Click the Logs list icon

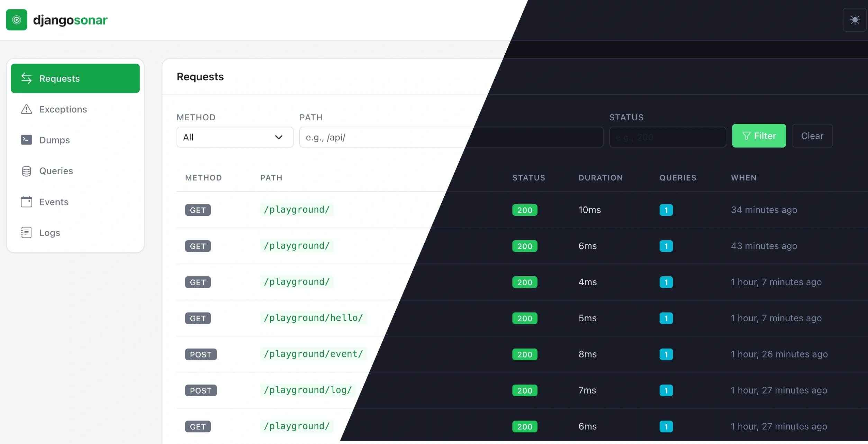pyautogui.click(x=26, y=232)
